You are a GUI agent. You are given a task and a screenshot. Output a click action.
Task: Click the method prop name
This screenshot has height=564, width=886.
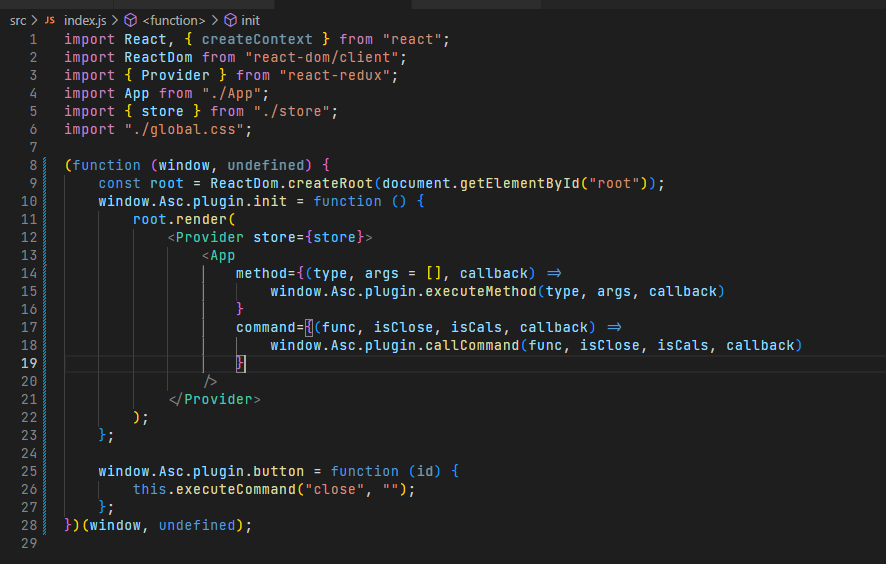click(262, 274)
